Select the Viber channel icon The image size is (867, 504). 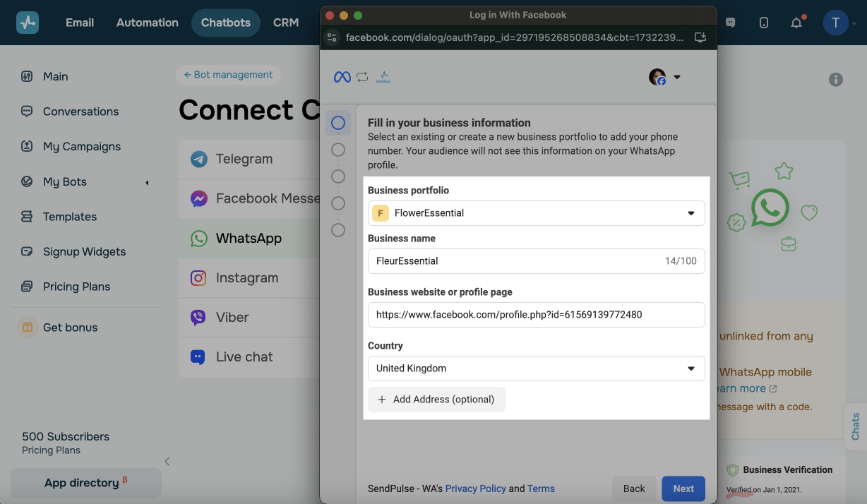pyautogui.click(x=199, y=318)
